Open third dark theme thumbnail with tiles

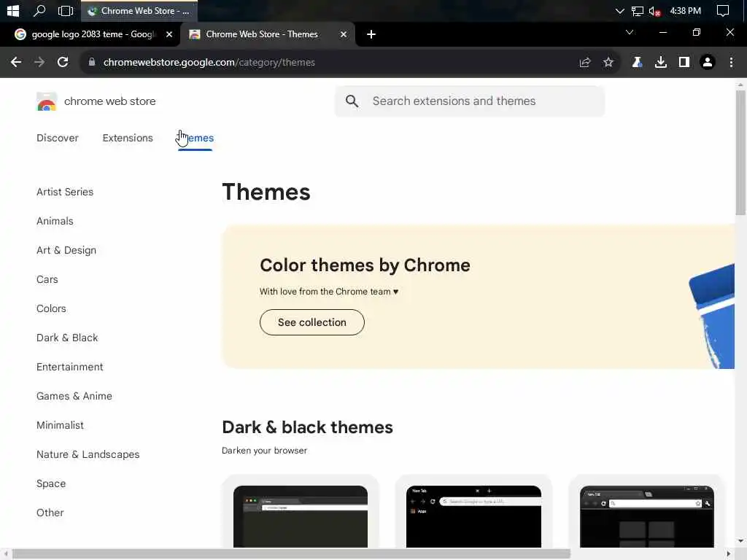coord(646,516)
